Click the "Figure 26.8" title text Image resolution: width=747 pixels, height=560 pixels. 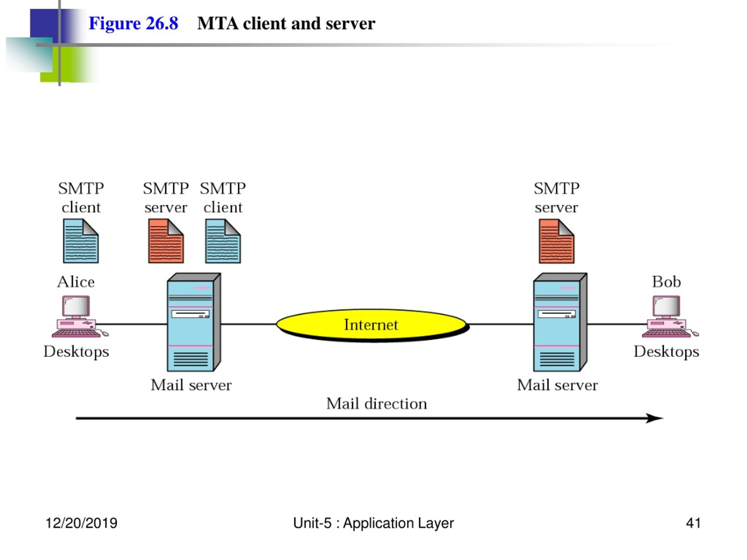133,23
